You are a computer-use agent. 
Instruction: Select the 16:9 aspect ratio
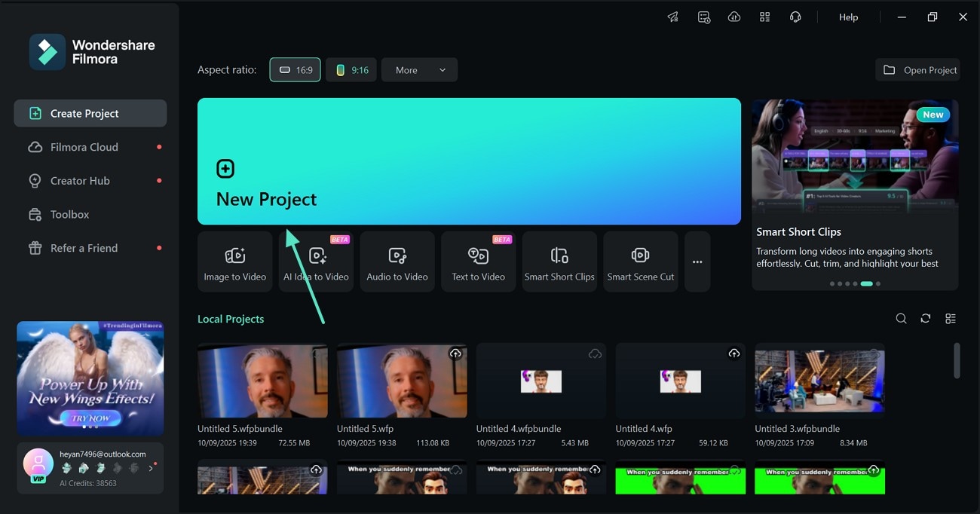(295, 69)
